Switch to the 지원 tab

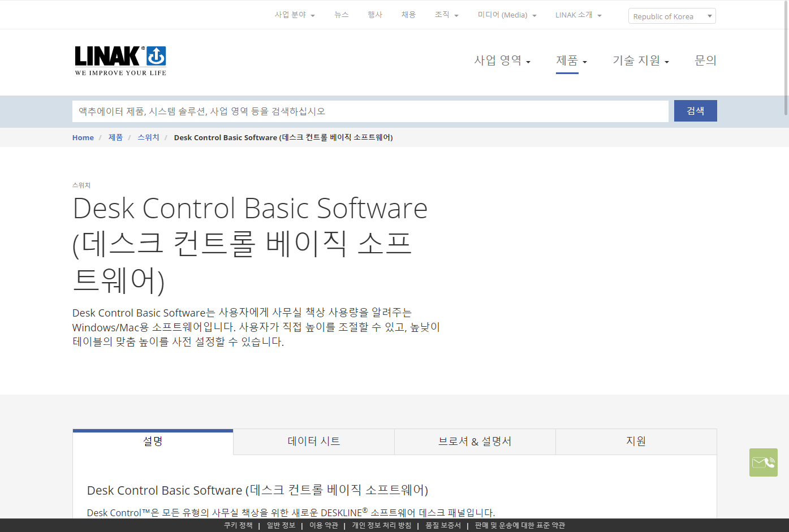(x=636, y=442)
